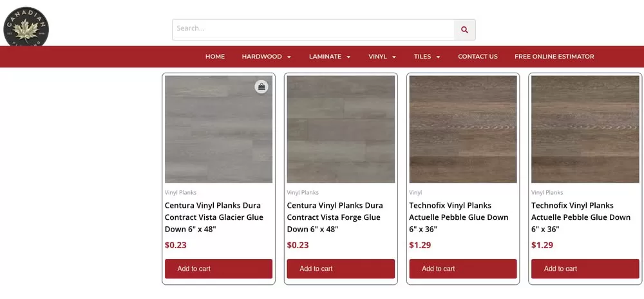Click the Canadian Flooring logo
The image size is (644, 299).
26,26
